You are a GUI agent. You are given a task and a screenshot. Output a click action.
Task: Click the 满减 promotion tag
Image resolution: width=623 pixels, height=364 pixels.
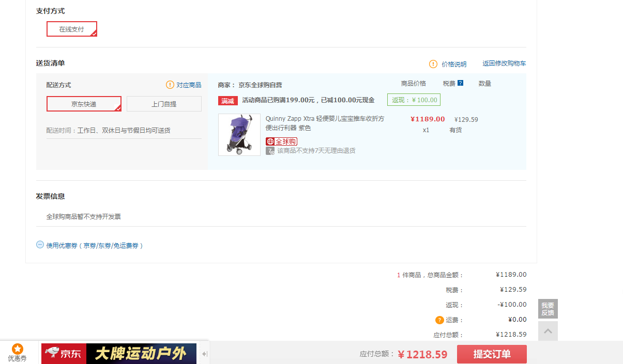coord(228,101)
